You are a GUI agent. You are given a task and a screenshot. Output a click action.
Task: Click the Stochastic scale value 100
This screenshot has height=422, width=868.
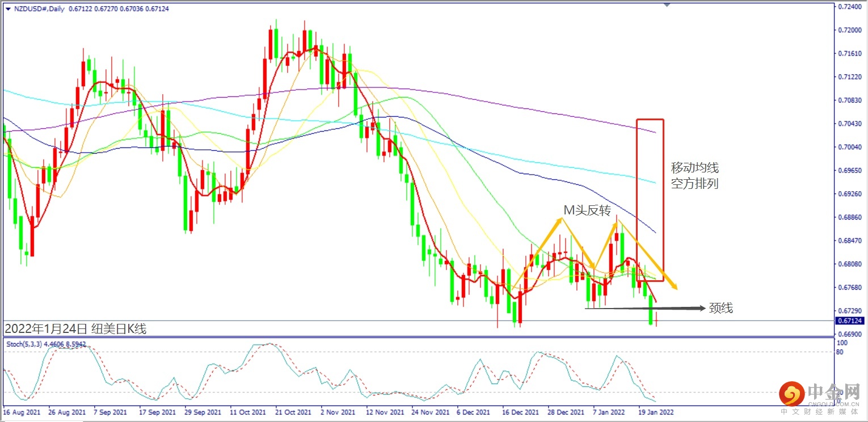point(842,343)
